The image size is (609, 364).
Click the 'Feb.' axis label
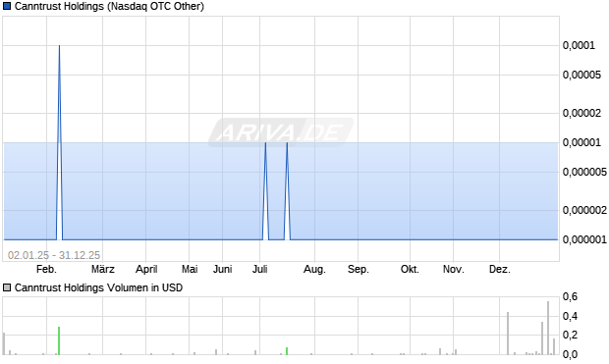pos(46,269)
